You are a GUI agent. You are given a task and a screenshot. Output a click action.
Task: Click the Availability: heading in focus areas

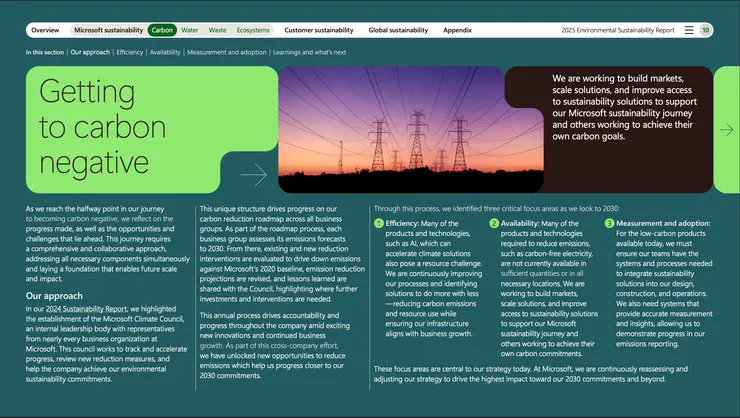[520, 224]
